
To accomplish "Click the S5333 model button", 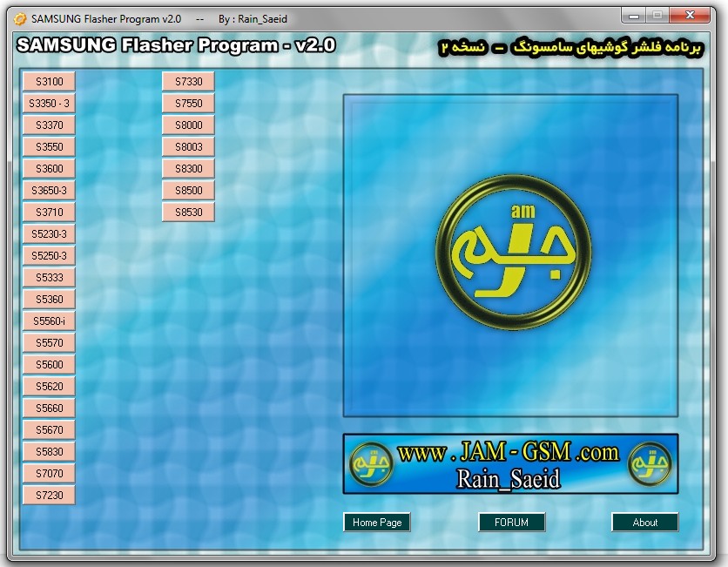I will [50, 278].
